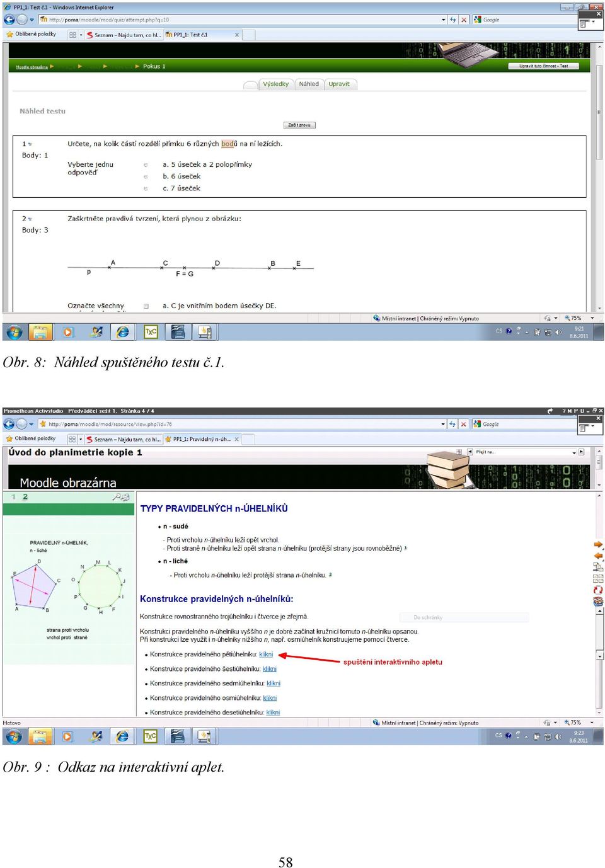
Task: Select answer a. 5 úseček a 2 polopřímky
Action: pyautogui.click(x=146, y=165)
